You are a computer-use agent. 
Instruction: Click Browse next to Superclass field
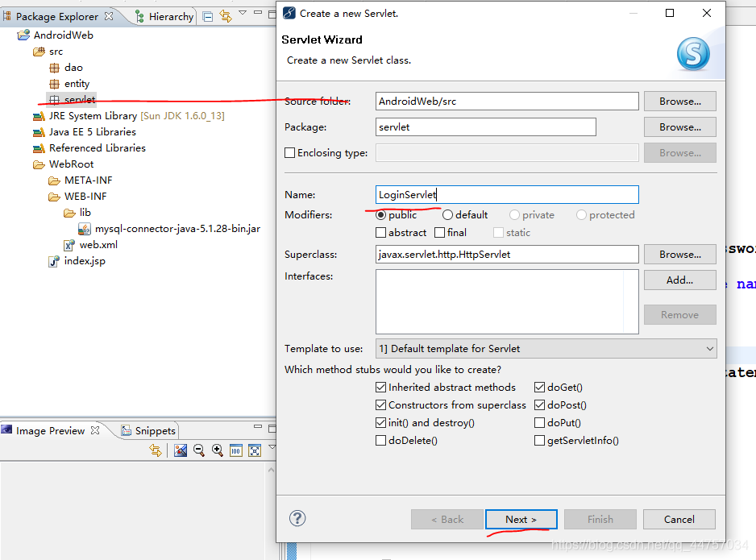pyautogui.click(x=679, y=254)
